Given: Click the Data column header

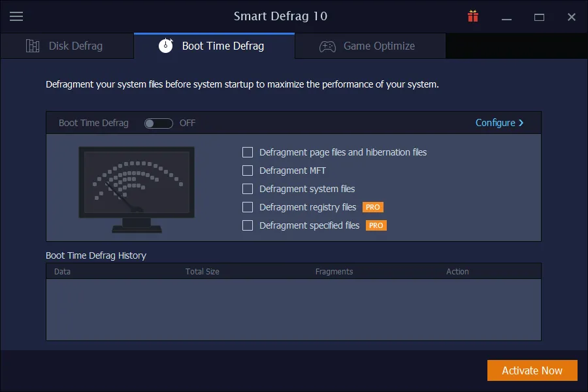Looking at the screenshot, I should pos(62,272).
